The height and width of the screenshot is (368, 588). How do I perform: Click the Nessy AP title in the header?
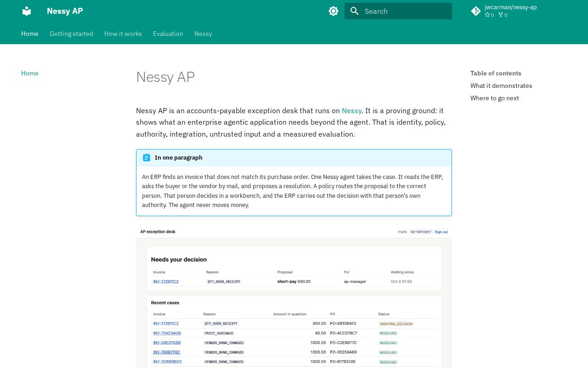(65, 11)
